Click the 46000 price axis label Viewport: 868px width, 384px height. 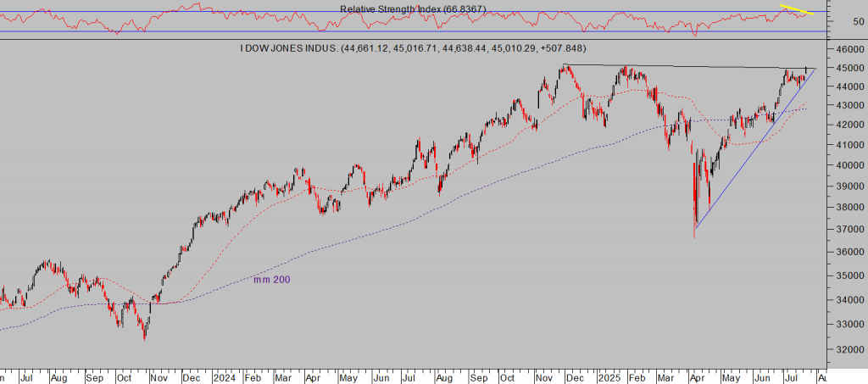click(849, 49)
